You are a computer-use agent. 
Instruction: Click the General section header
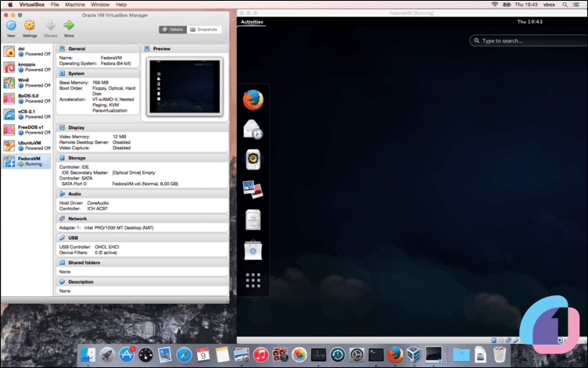[x=98, y=48]
